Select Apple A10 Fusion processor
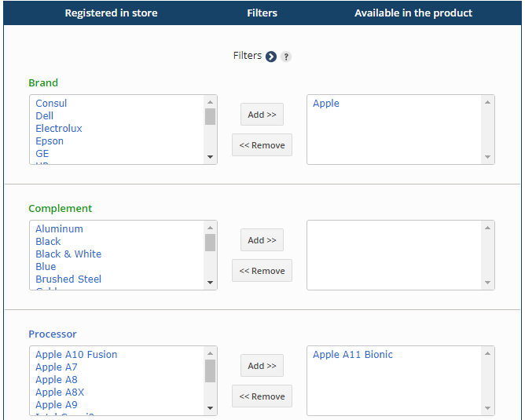525x420 pixels. (x=76, y=355)
